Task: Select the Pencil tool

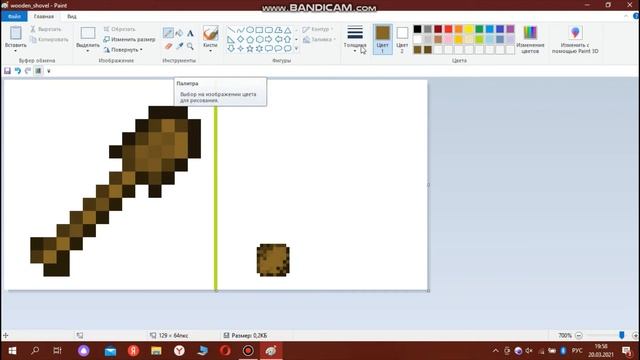Action: pos(168,33)
